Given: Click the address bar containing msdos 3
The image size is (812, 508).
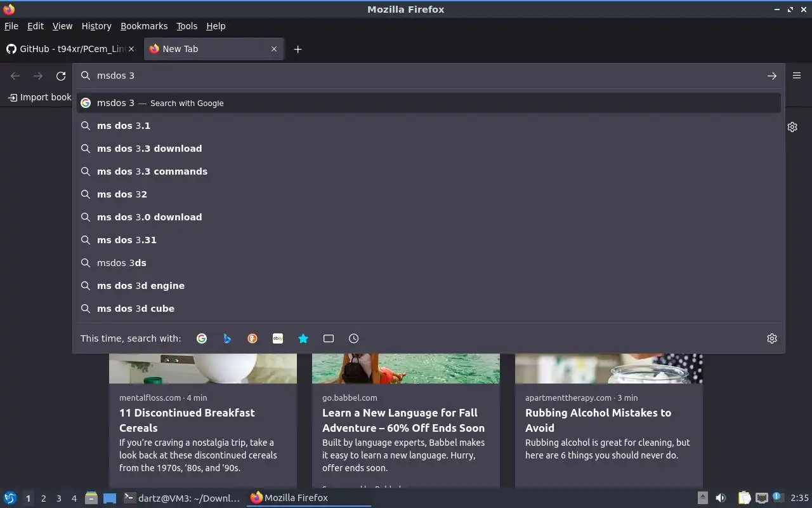Looking at the screenshot, I should coord(429,76).
